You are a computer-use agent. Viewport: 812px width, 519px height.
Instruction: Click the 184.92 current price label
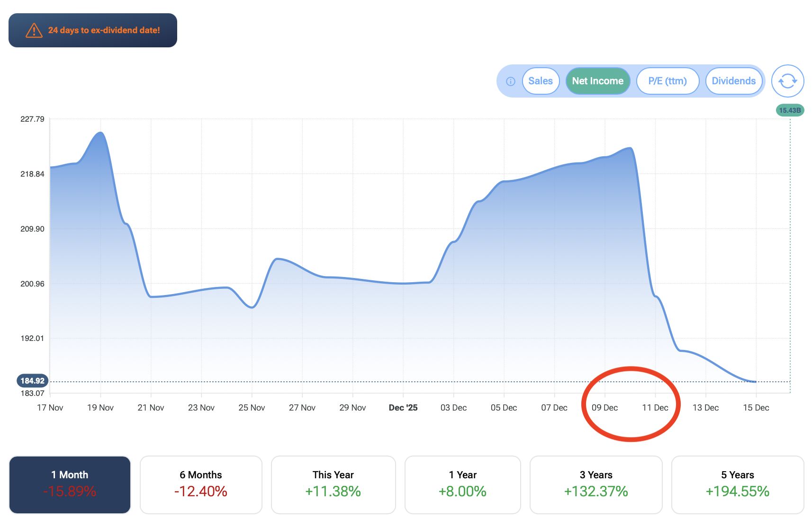32,381
